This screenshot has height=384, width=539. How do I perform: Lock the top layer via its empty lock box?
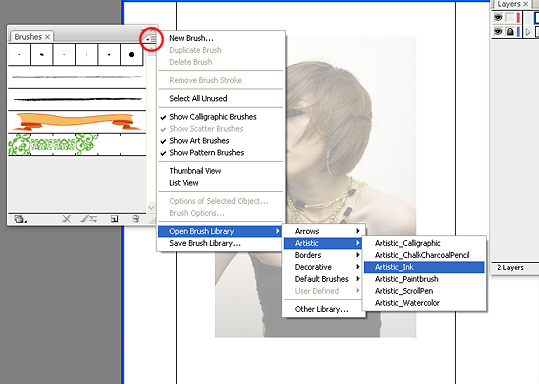click(x=510, y=17)
